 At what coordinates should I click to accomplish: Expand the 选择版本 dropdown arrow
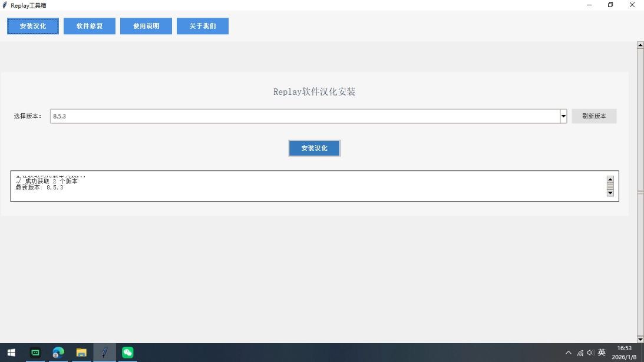click(x=563, y=116)
